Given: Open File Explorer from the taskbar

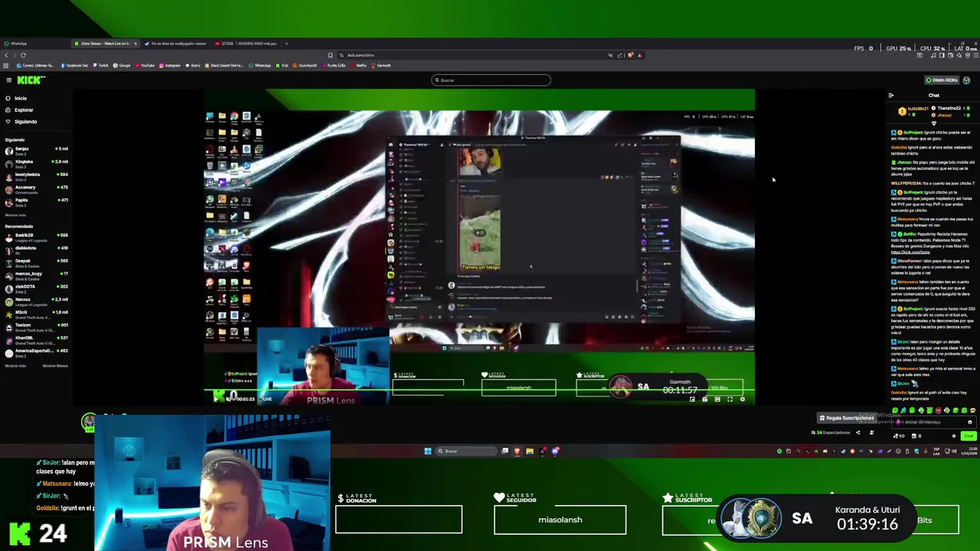Looking at the screenshot, I should (x=529, y=451).
